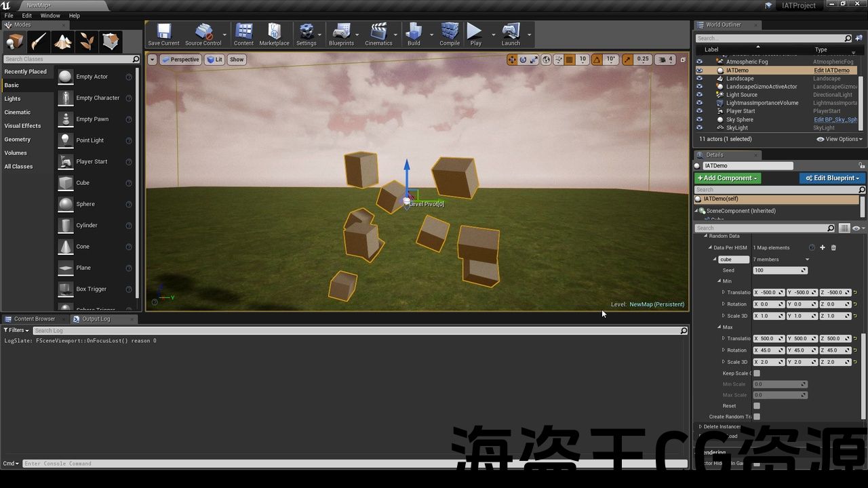Select the Landscape mode icon

[63, 42]
